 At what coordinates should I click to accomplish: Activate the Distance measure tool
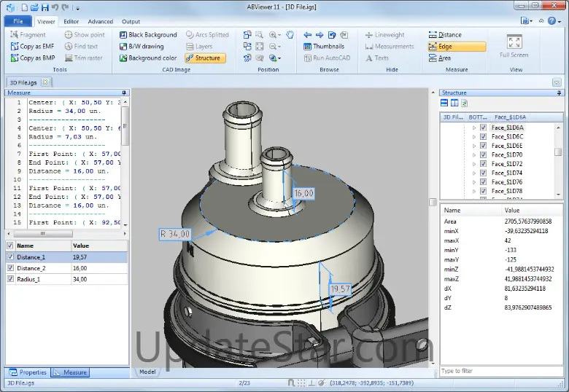[x=445, y=34]
